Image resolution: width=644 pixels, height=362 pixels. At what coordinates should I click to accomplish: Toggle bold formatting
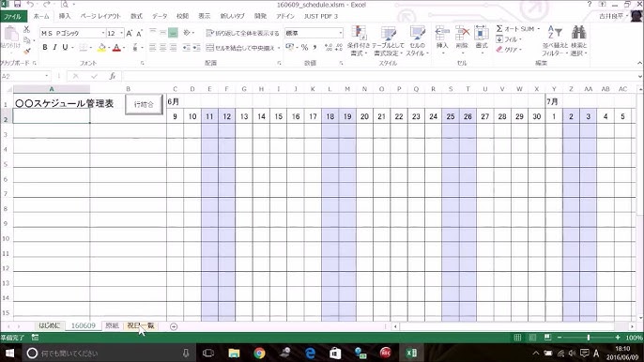coord(45,48)
